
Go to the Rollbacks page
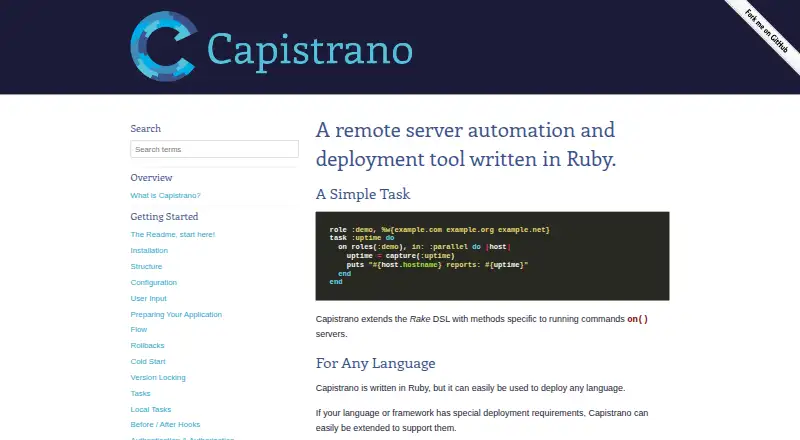[147, 346]
